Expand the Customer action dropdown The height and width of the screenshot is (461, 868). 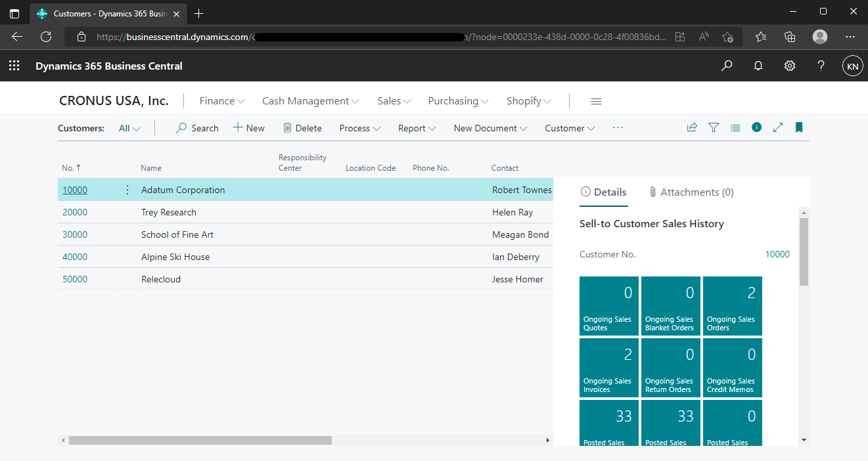[x=570, y=128]
